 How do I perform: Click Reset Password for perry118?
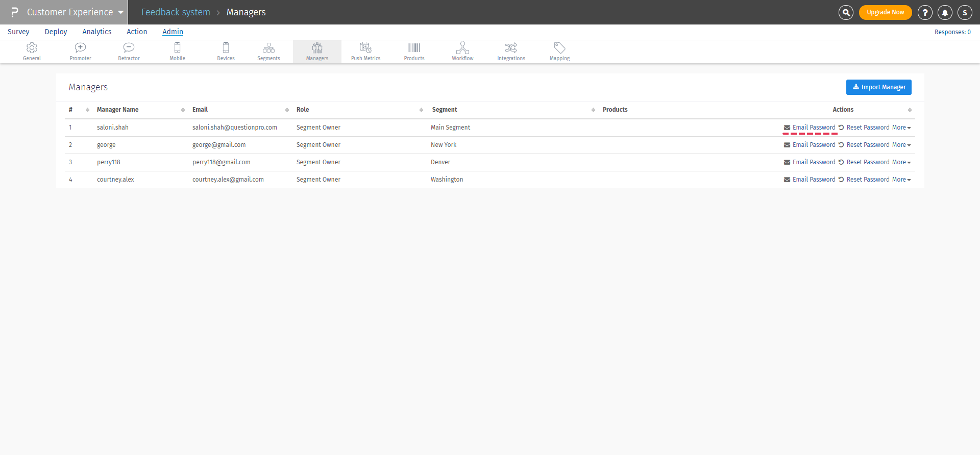[867, 162]
